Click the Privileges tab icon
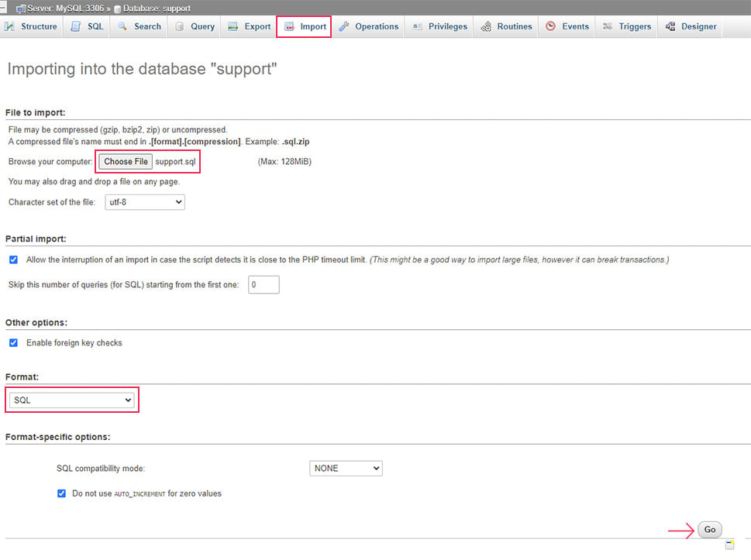751x560 pixels. [x=417, y=27]
